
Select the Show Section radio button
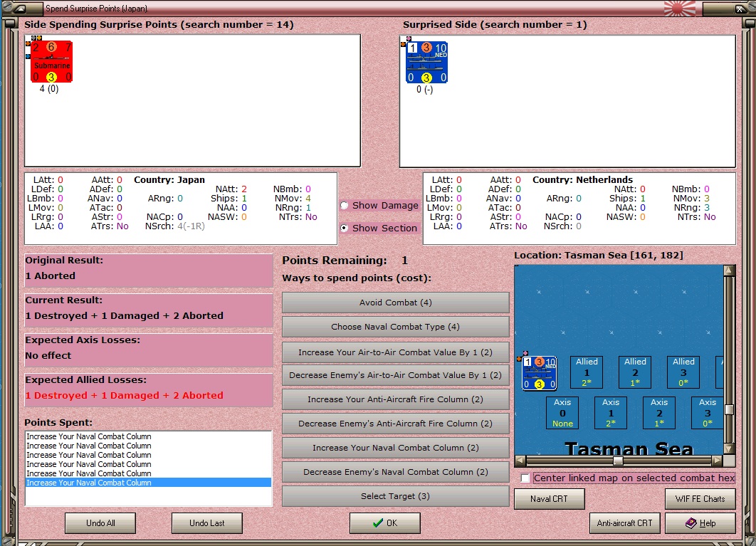click(345, 228)
